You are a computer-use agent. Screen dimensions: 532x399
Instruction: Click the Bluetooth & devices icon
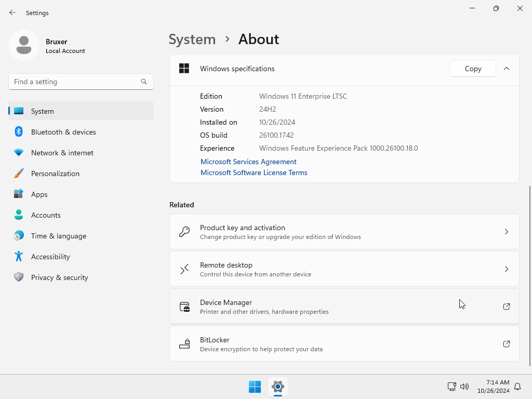click(19, 132)
